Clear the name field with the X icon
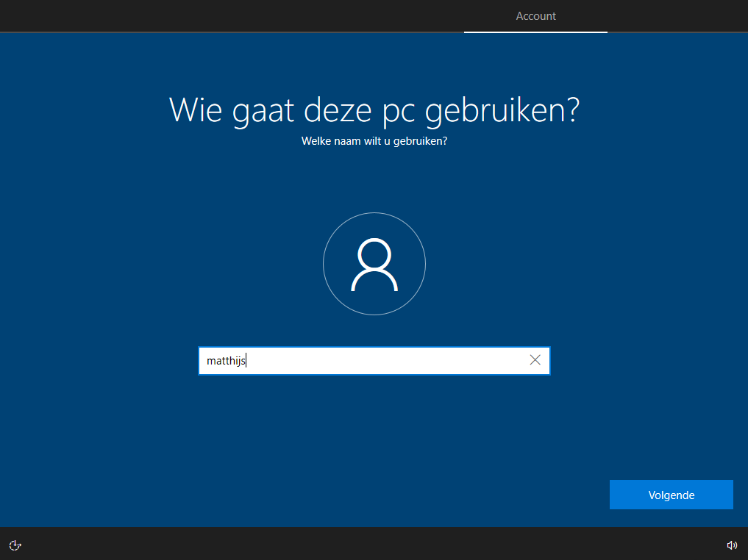Screen dimensions: 748x560 pos(535,360)
